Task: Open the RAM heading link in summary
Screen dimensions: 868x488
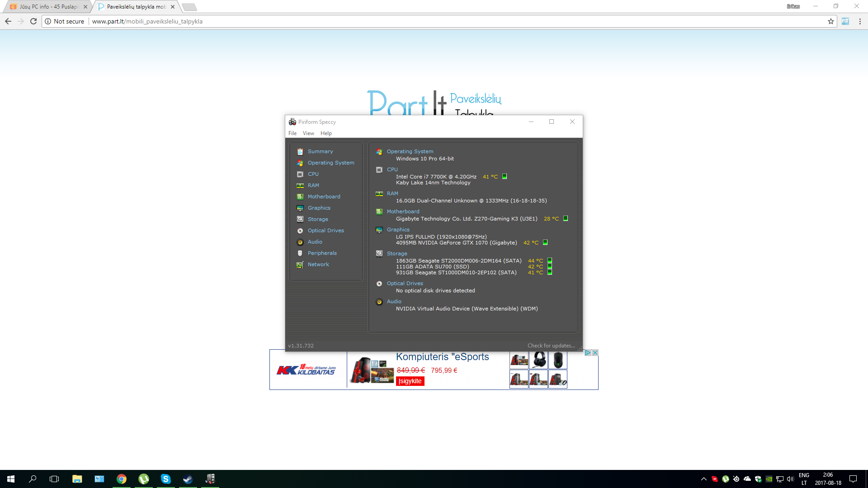Action: [392, 193]
